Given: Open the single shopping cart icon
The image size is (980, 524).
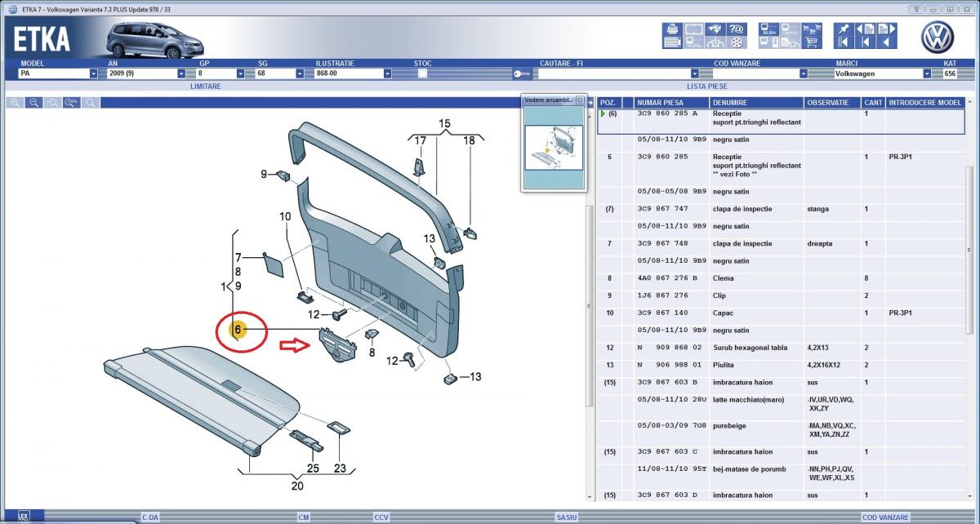Looking at the screenshot, I should (812, 42).
